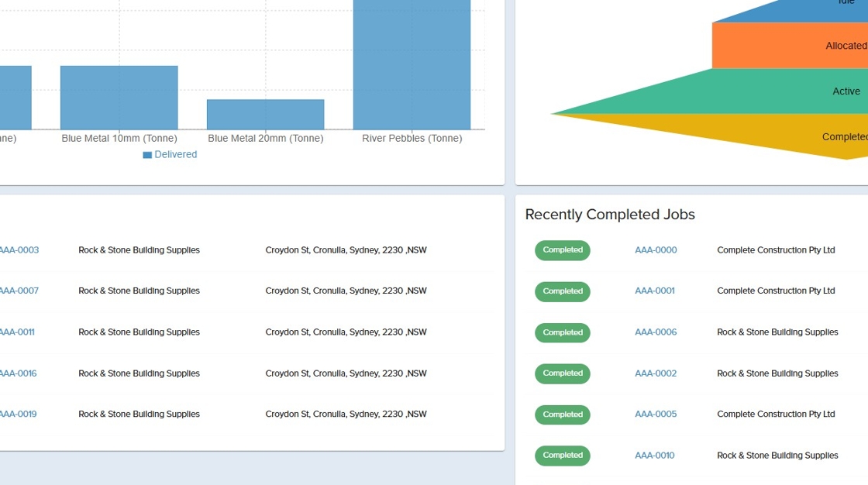
Task: Select the Blue Metal 20mm bar
Action: [x=265, y=115]
